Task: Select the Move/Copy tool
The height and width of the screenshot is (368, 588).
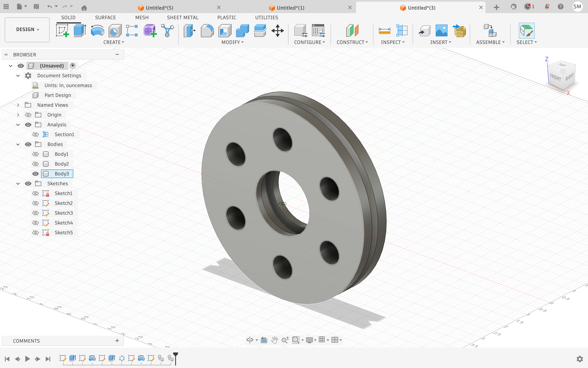Action: click(x=277, y=31)
